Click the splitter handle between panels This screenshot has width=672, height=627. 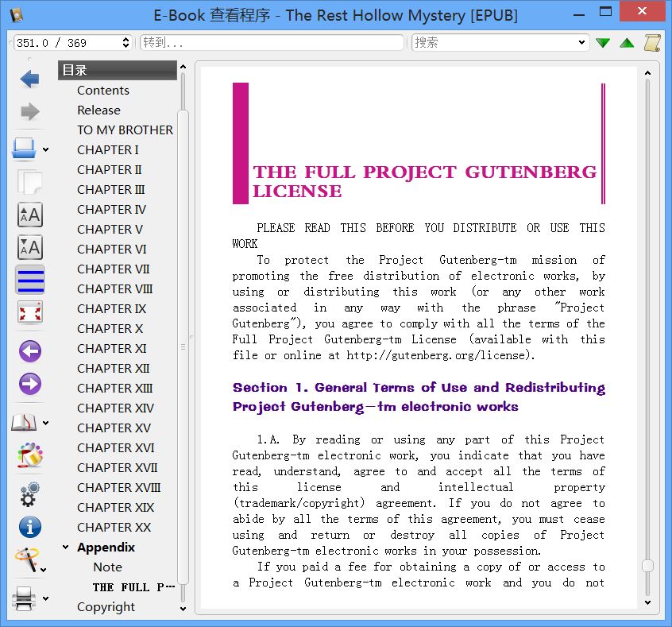click(x=191, y=337)
